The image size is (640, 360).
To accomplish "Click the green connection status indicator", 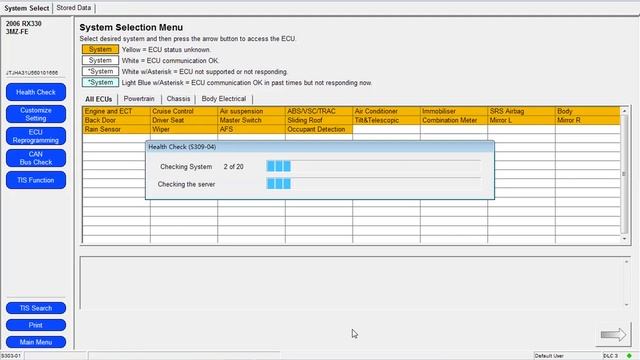I will [x=629, y=356].
